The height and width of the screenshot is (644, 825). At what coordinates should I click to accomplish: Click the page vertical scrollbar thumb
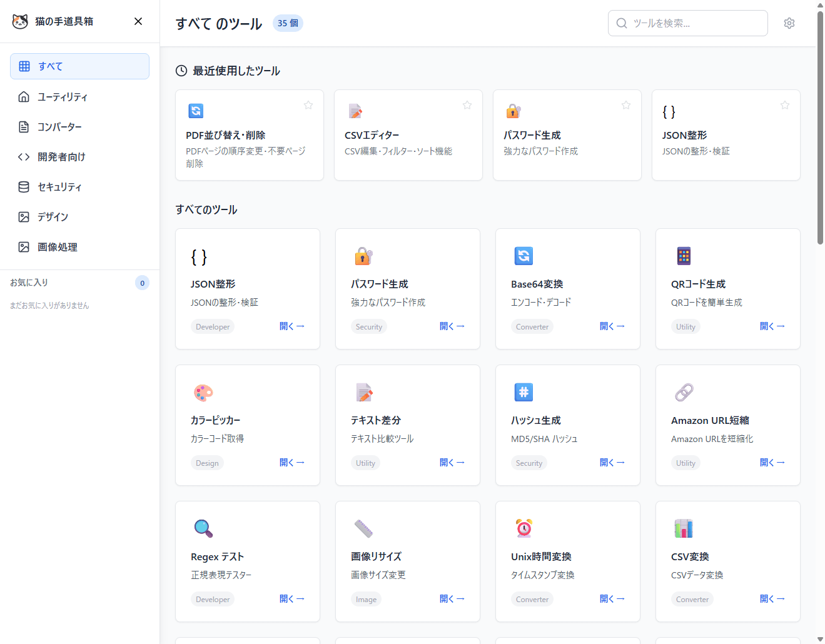point(820,125)
